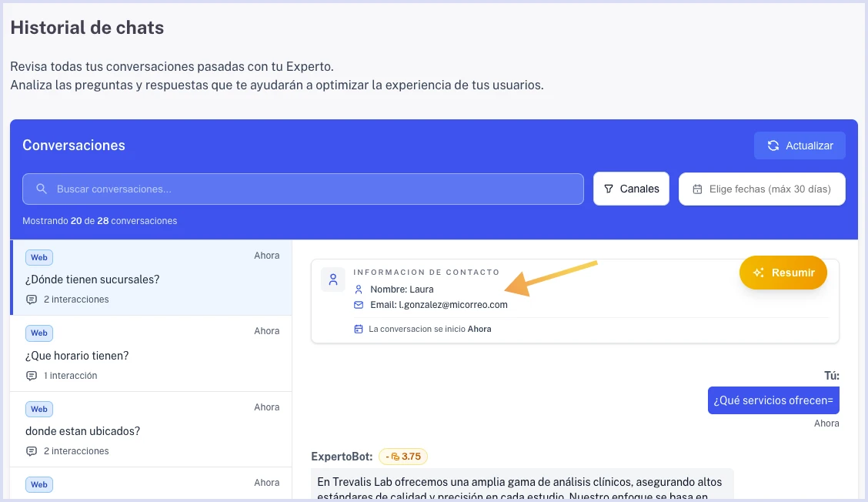Click the contact avatar icon in info card
Viewport: 868px width, 502px height.
[332, 279]
